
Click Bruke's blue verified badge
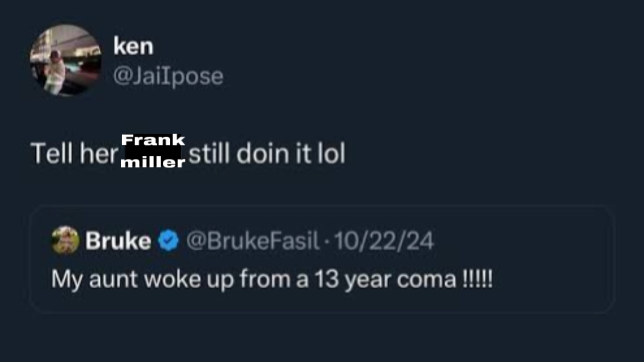coord(169,242)
